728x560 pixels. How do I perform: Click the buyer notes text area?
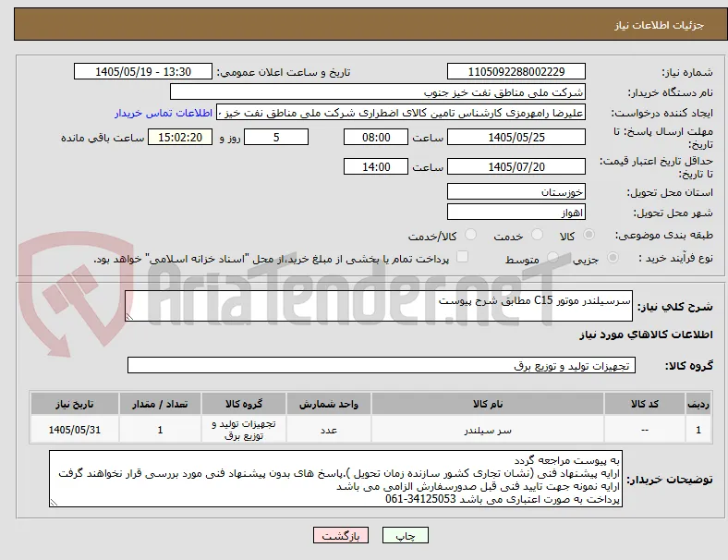click(335, 479)
